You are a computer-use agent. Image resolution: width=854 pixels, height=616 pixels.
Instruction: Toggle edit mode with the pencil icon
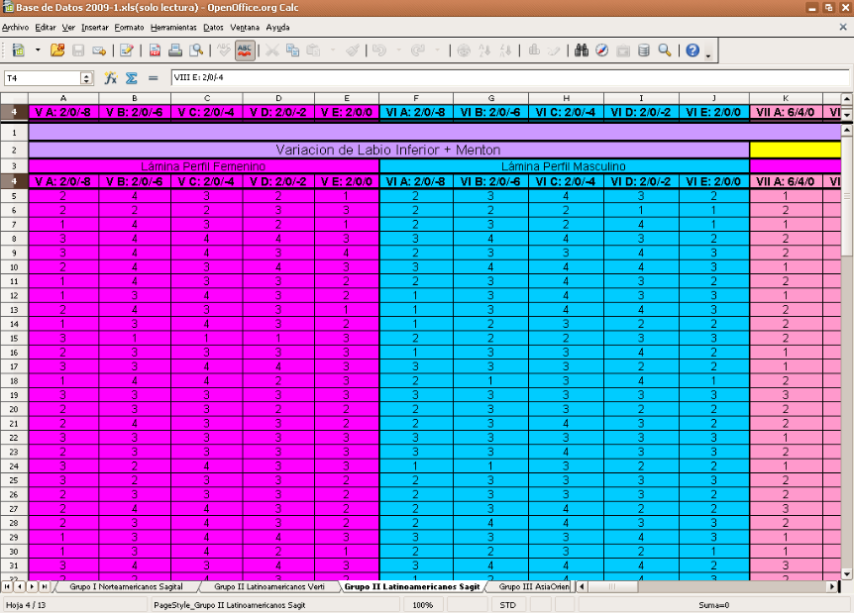pos(124,49)
